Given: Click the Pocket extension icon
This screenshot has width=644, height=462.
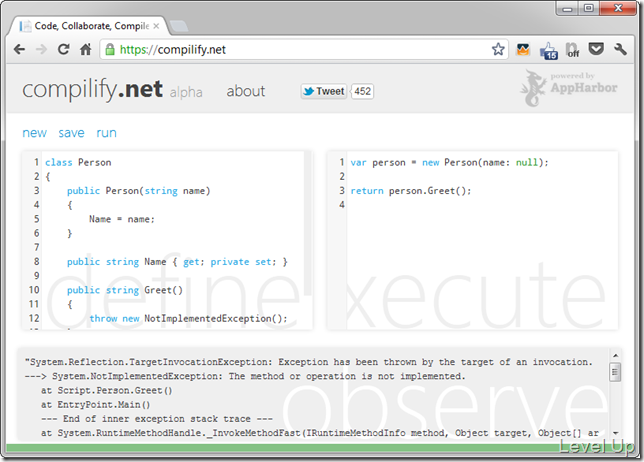Looking at the screenshot, I should (596, 49).
